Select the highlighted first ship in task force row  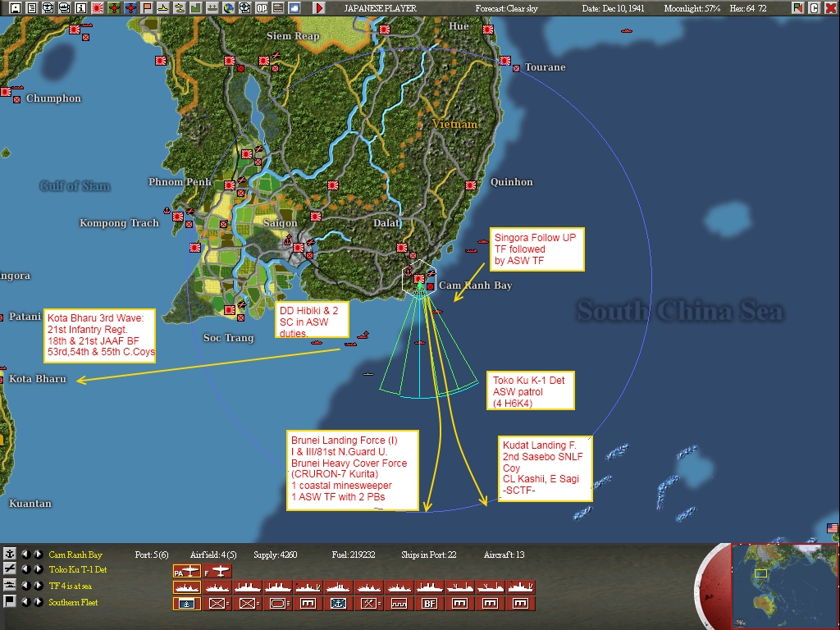186,587
